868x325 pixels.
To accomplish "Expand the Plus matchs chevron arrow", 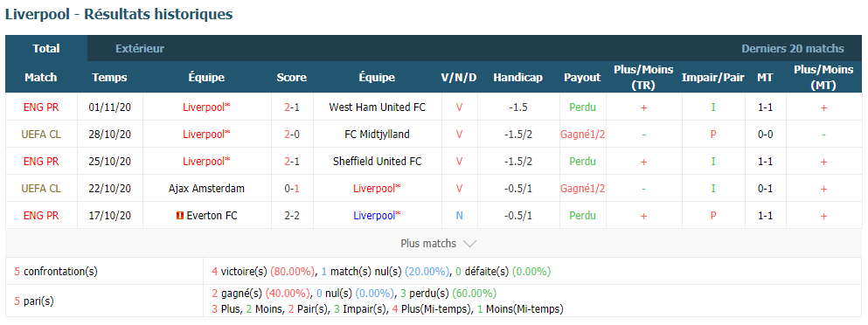I will [x=469, y=244].
